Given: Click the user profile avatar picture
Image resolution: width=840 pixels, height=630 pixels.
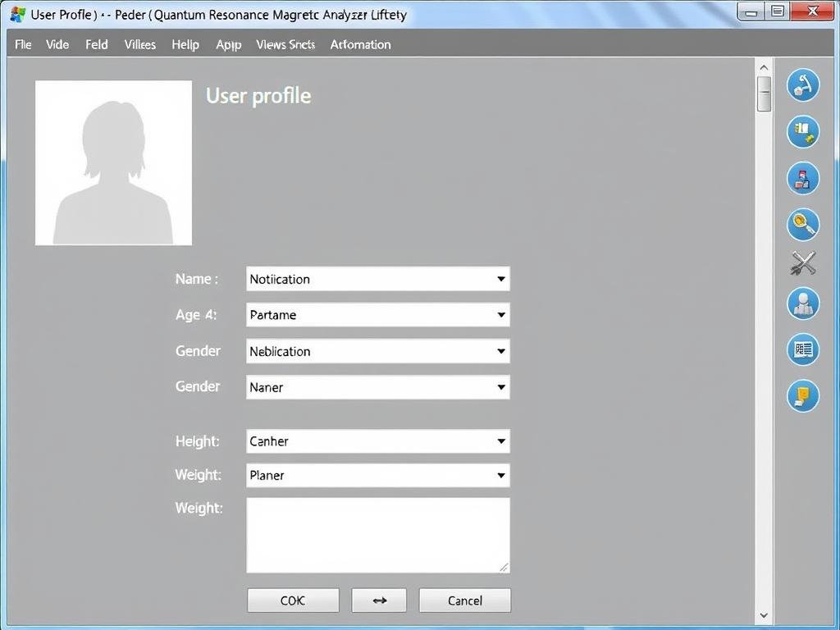Looking at the screenshot, I should tap(113, 162).
